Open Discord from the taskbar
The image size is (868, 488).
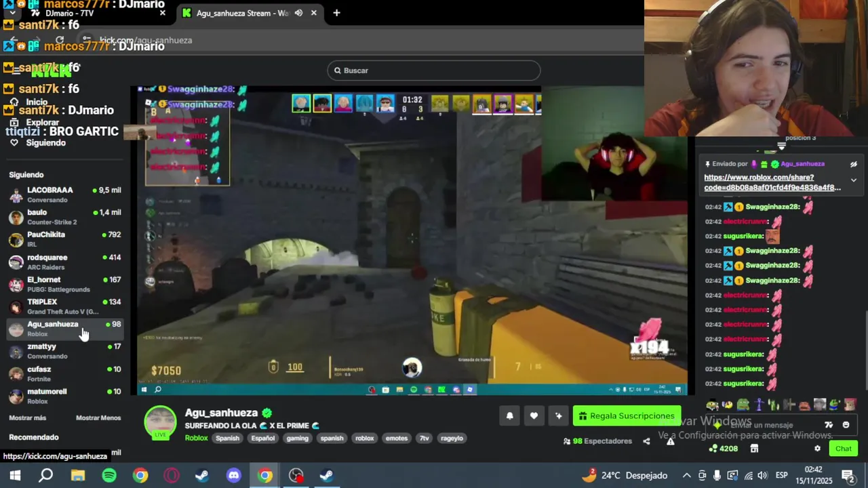coord(234,476)
